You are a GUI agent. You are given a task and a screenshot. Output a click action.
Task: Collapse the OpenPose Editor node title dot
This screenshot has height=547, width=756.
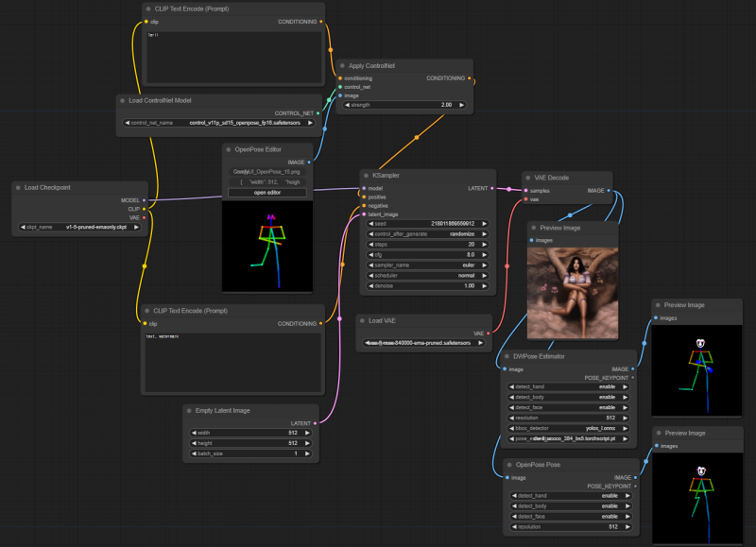coord(229,149)
